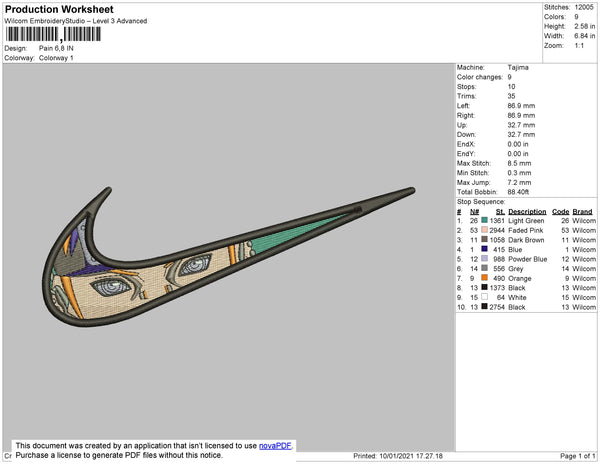Select the stitch count 2944 in row 2

pyautogui.click(x=497, y=230)
